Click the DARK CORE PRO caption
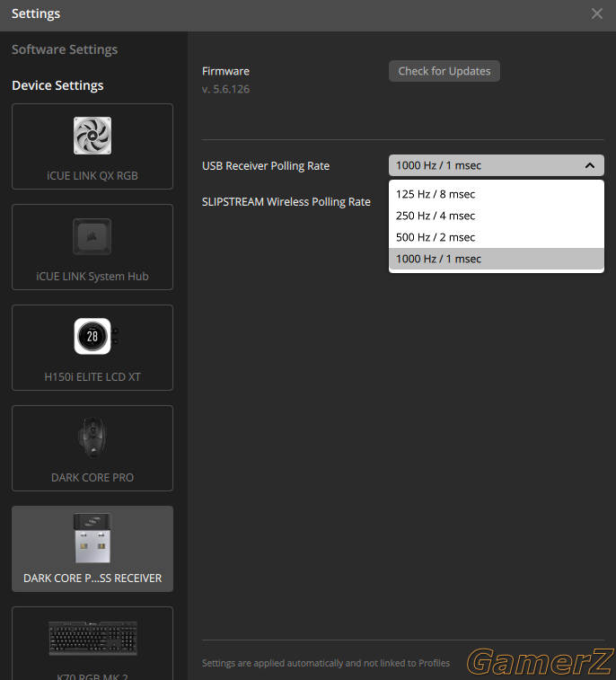 [92, 478]
